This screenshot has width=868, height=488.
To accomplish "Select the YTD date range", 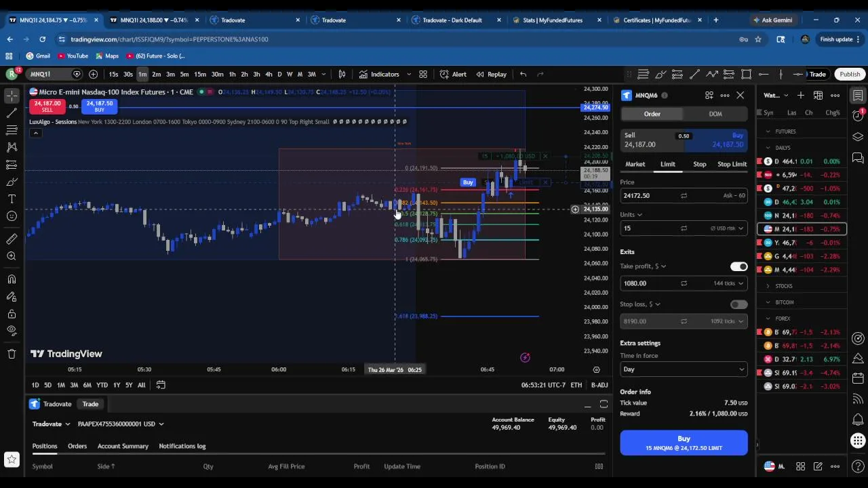I will pos(102,385).
